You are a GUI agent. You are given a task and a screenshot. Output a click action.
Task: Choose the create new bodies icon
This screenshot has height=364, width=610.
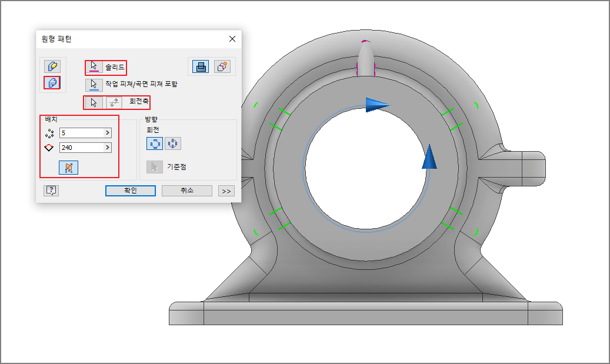point(222,66)
